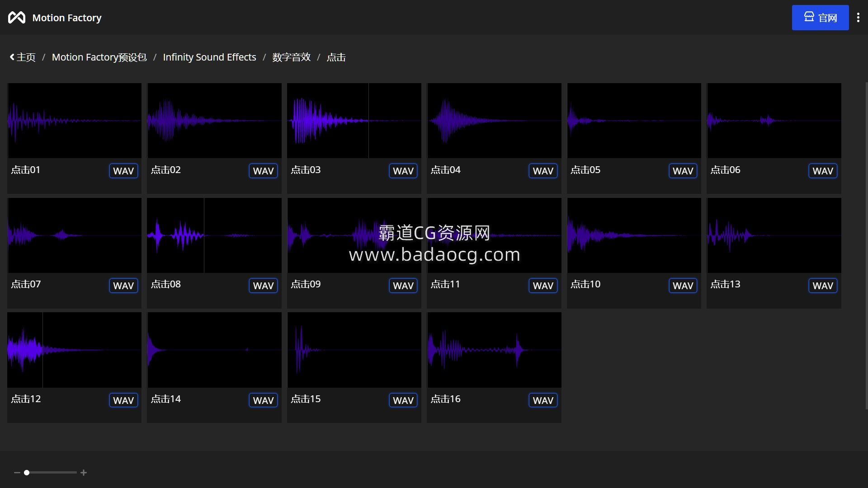Open the 官网 official site button
Image resolution: width=868 pixels, height=488 pixels.
click(820, 18)
